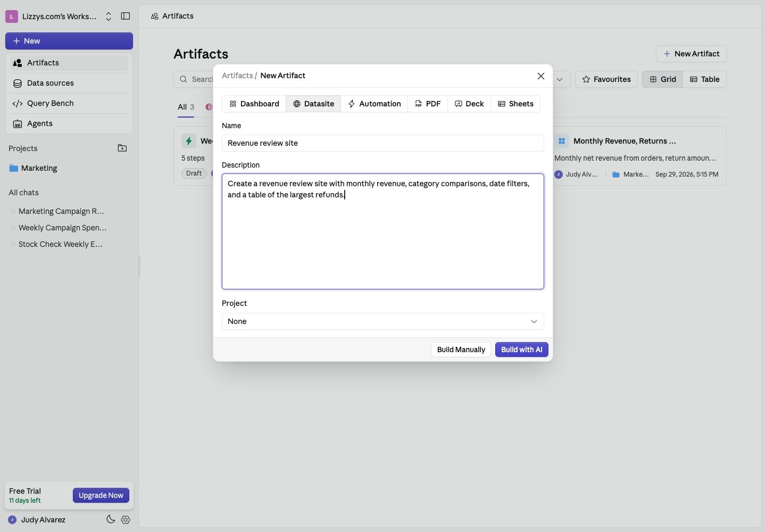Select the Dashboard artifact type
Viewport: 766px width, 532px height.
254,104
